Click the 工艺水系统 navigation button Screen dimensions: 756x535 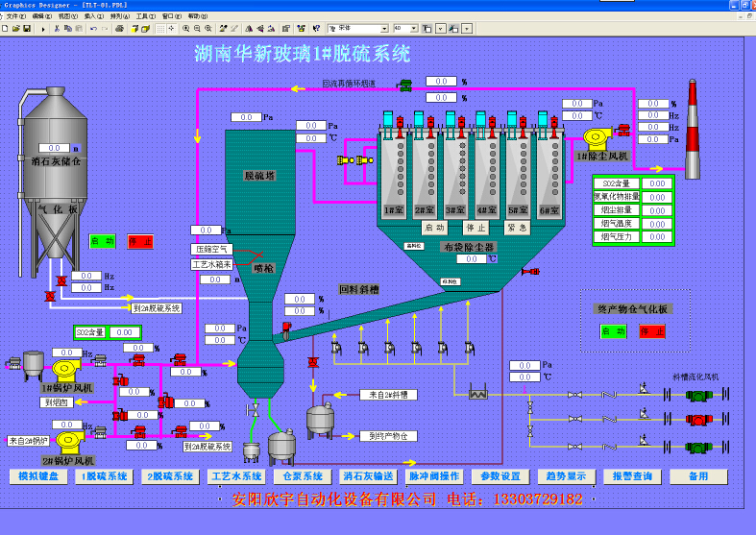[236, 476]
